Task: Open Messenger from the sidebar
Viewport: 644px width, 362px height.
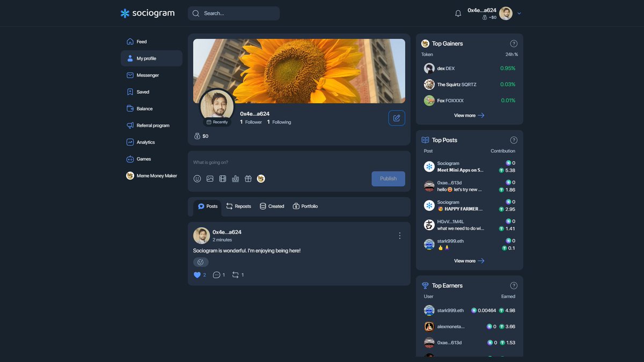Action: 151,75
